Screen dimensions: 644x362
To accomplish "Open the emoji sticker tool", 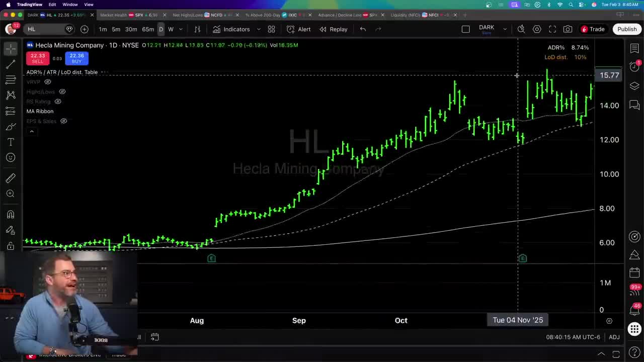I will 11,157.
